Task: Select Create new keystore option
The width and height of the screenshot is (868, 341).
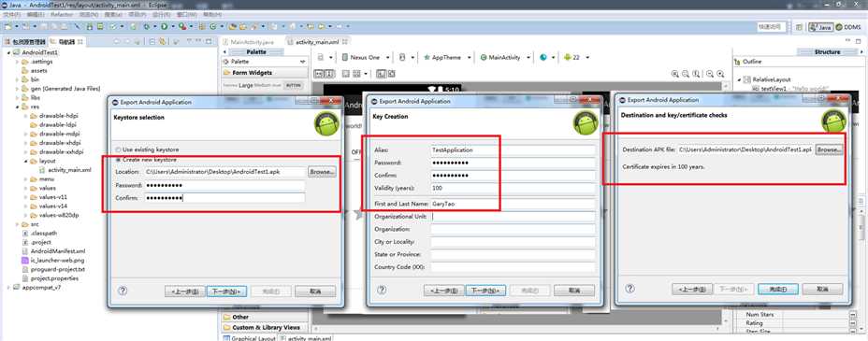Action: [146, 160]
